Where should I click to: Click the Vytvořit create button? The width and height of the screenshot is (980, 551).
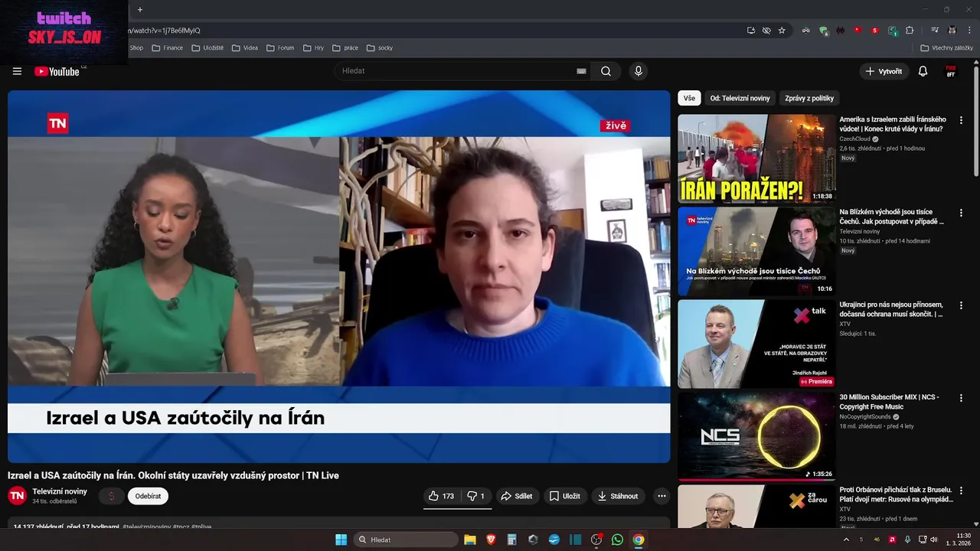884,71
